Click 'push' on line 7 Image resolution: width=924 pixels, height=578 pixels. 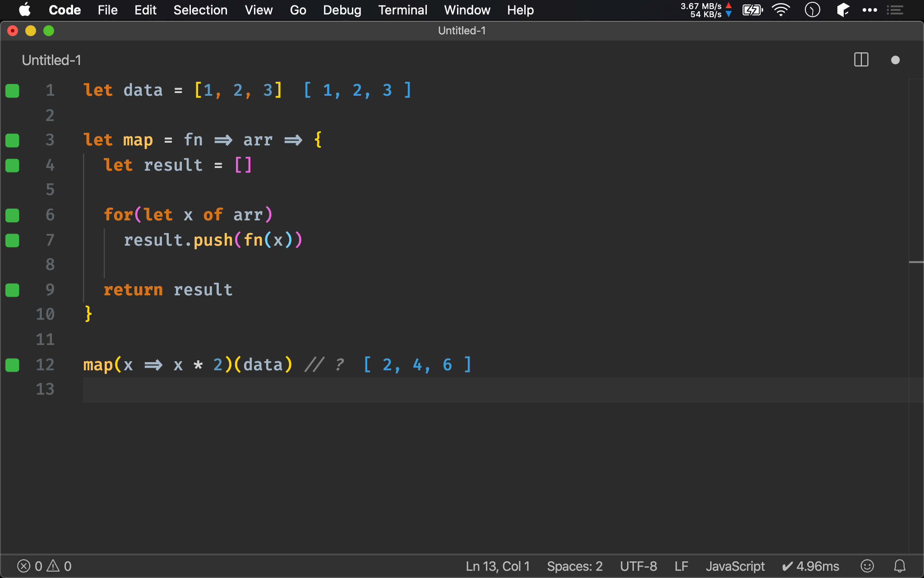[x=213, y=240]
